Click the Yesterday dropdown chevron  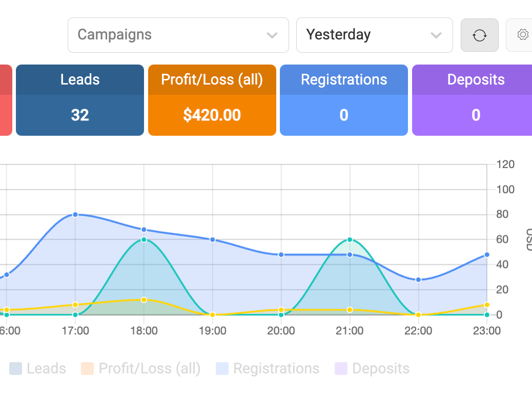tap(436, 35)
